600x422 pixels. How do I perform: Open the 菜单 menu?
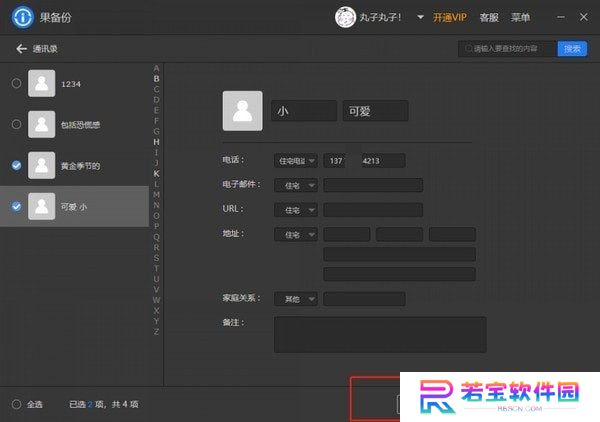point(520,17)
